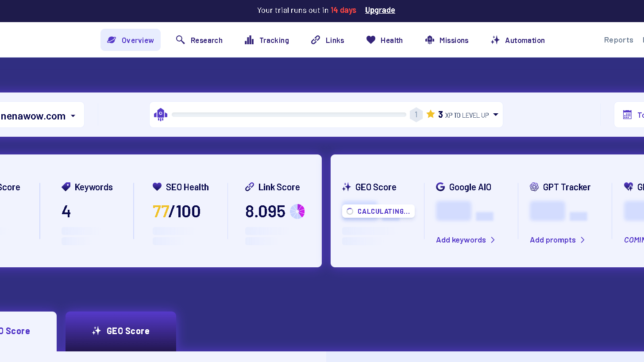Go to Tracking section
This screenshot has width=644, height=362.
click(267, 40)
